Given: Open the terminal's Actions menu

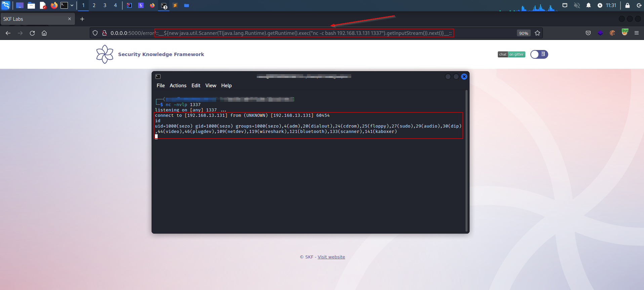Looking at the screenshot, I should click(x=178, y=86).
